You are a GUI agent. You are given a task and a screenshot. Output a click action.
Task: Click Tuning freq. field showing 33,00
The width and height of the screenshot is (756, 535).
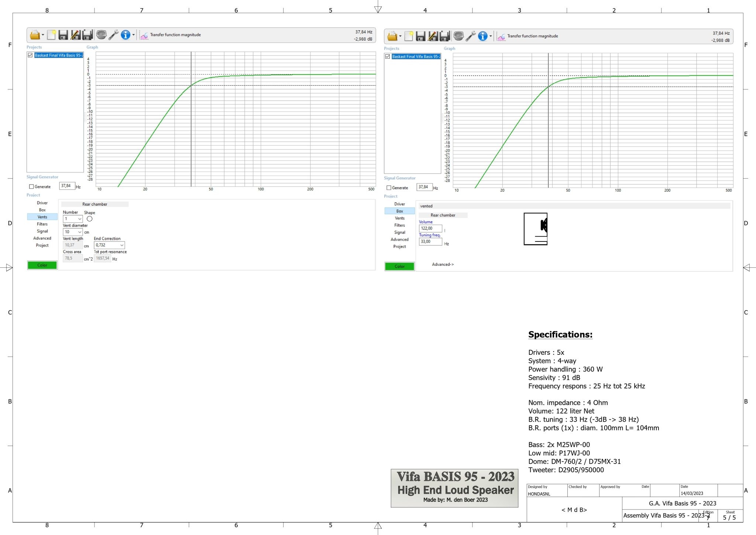coord(430,241)
